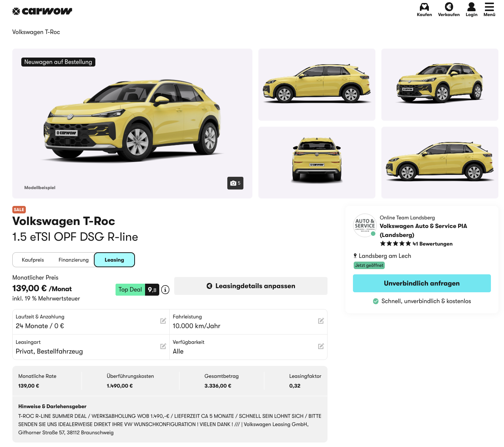Click the Privat, Bestellfahrzeug value

click(x=49, y=351)
